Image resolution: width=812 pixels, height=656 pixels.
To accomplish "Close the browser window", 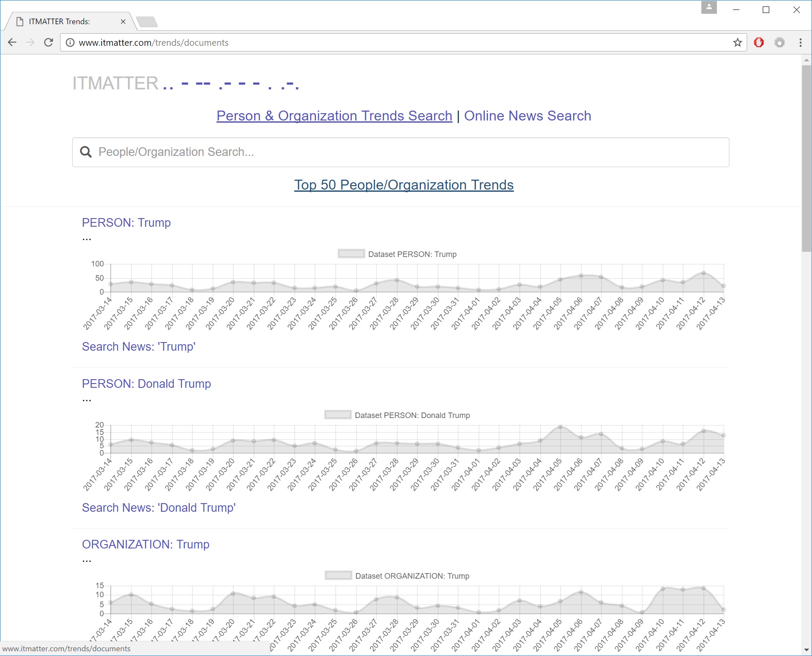I will [796, 10].
